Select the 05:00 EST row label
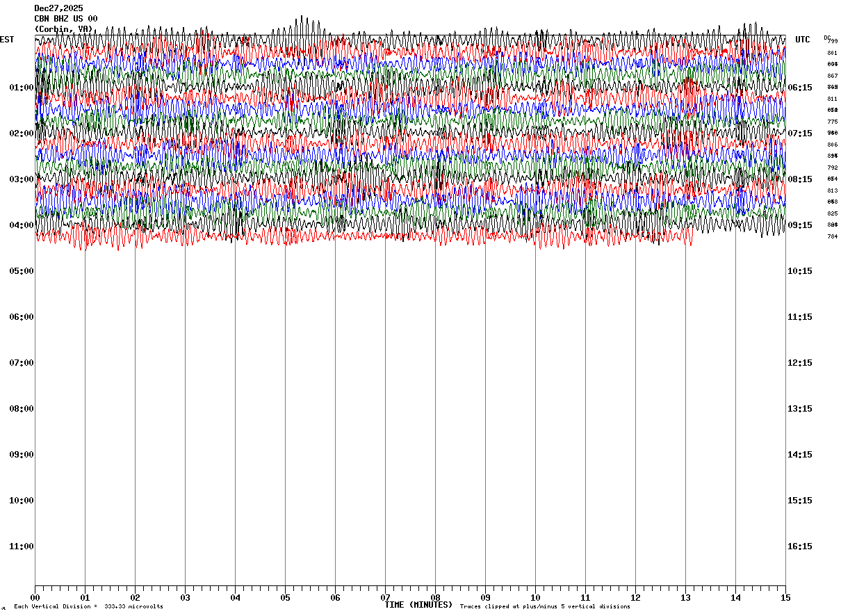Screen dimensions: 841x616 click(22, 271)
